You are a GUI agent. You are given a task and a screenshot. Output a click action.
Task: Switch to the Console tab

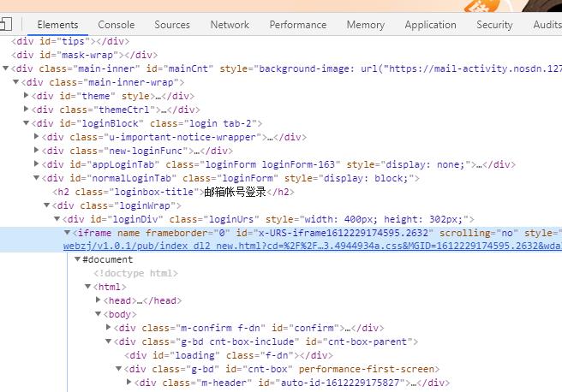pos(116,25)
